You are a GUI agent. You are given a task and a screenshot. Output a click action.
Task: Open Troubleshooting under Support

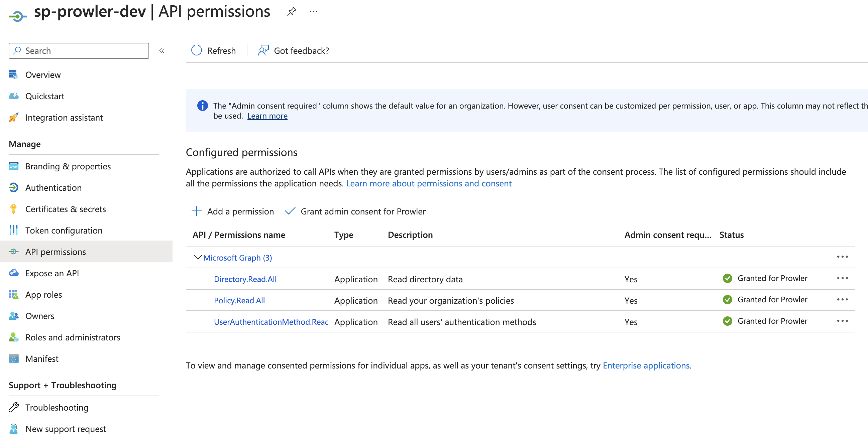[57, 407]
